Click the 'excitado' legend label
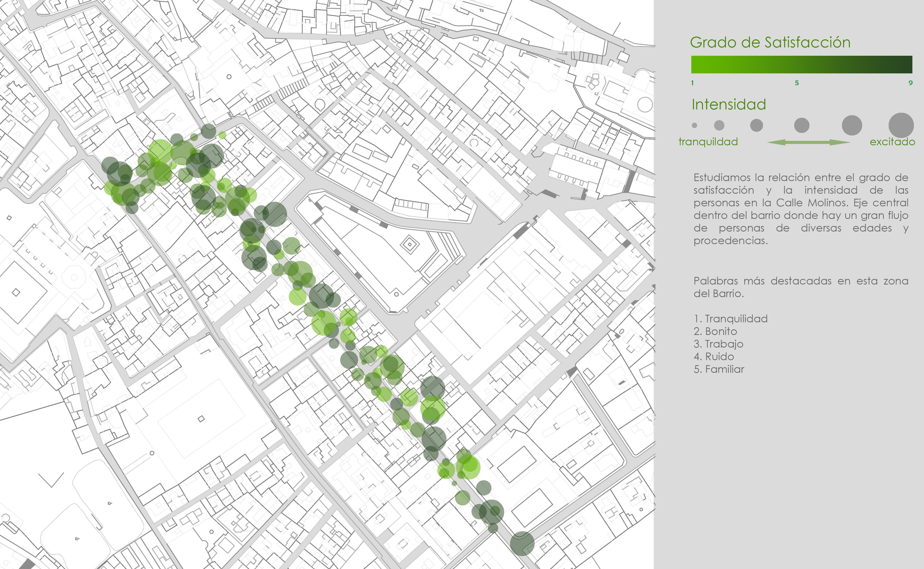 point(892,142)
